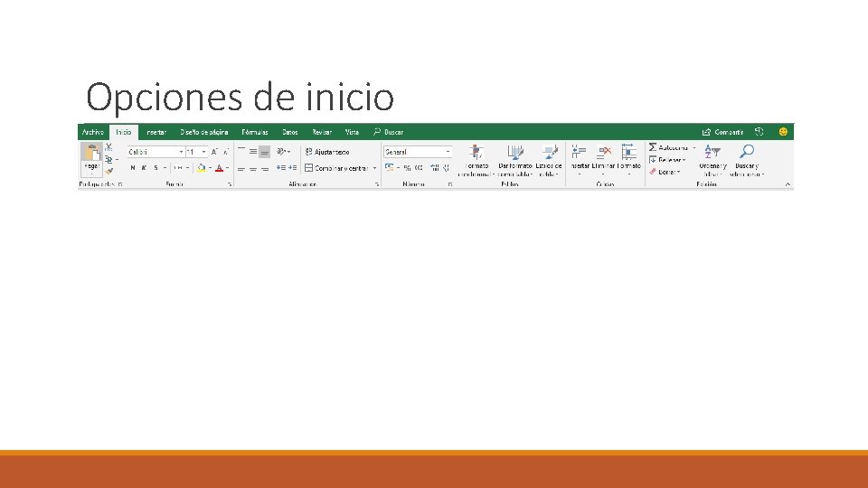868x488 pixels.
Task: Click the decrease decimals icon
Action: coord(446,168)
